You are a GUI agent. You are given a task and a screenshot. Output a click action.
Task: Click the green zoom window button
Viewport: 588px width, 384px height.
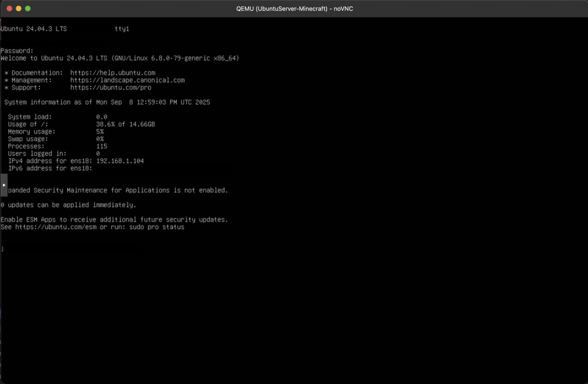tap(27, 8)
